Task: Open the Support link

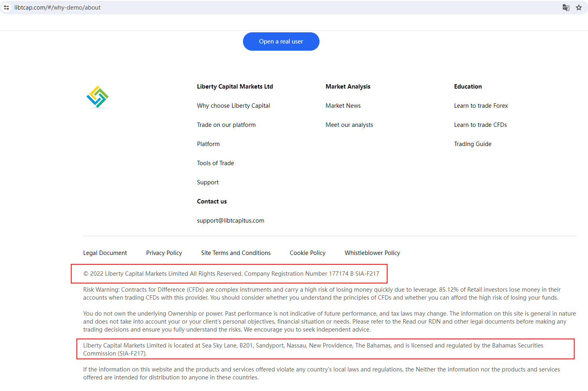Action: pos(208,182)
